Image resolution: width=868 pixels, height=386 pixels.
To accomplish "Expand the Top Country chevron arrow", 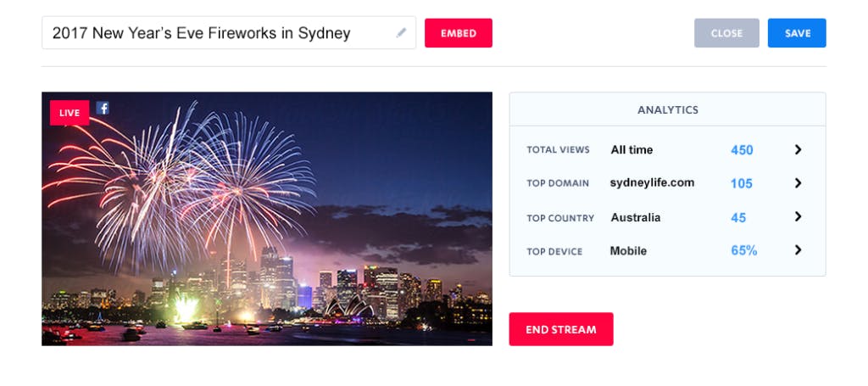I will tap(798, 216).
